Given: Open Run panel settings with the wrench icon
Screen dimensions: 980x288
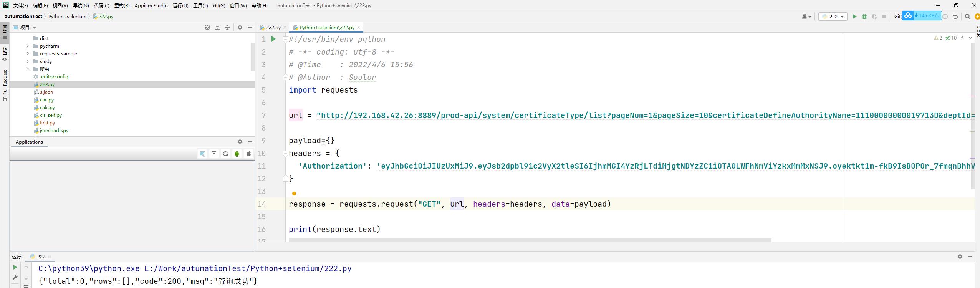Looking at the screenshot, I should tap(15, 277).
